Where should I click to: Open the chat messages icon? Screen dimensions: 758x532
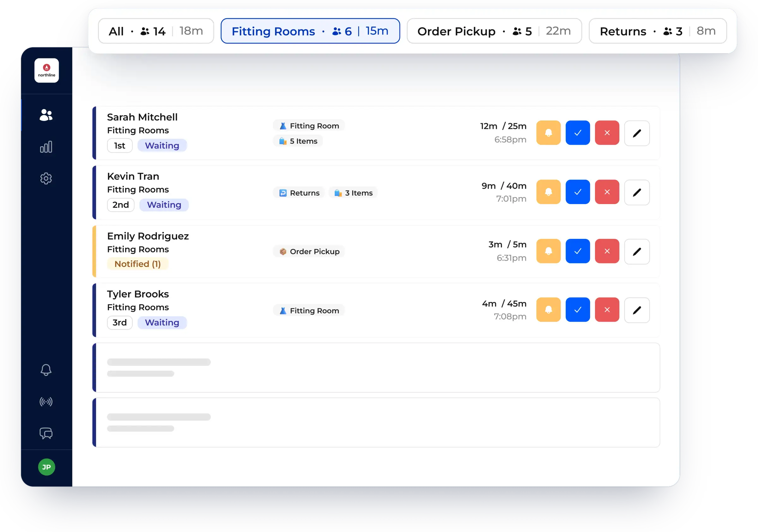click(46, 433)
